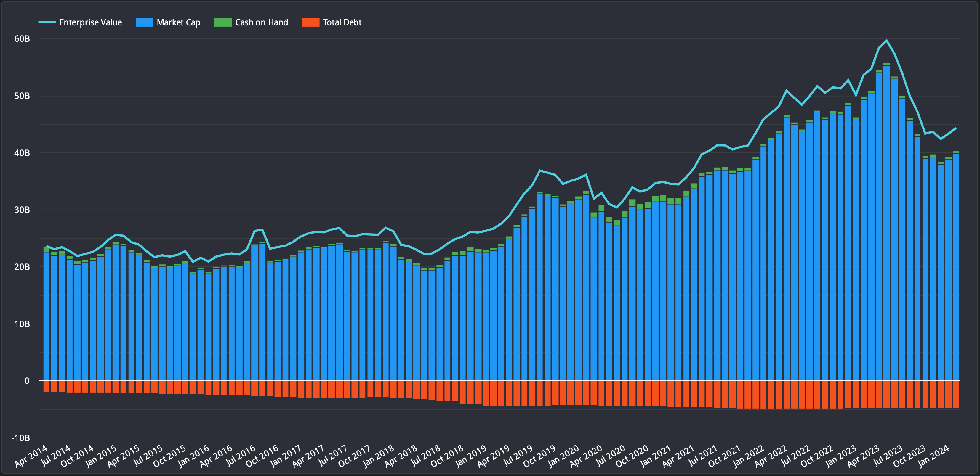Click the first blue Market Cap bar

[47, 316]
